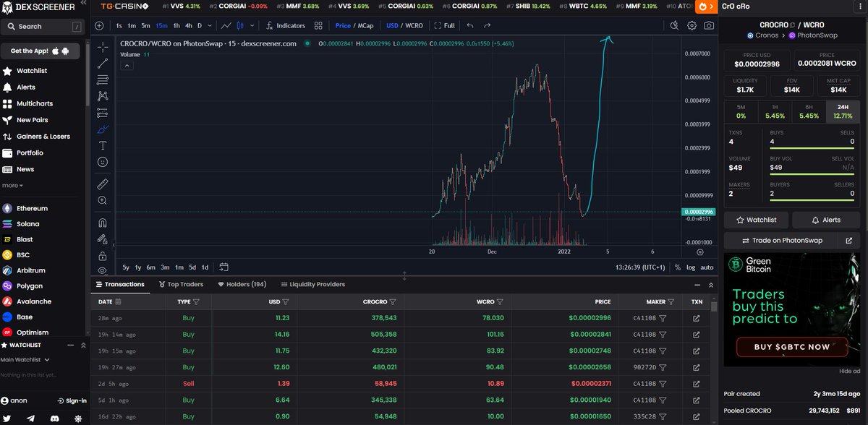This screenshot has height=425, width=868.
Task: Set chart range to 5y
Action: click(x=126, y=267)
